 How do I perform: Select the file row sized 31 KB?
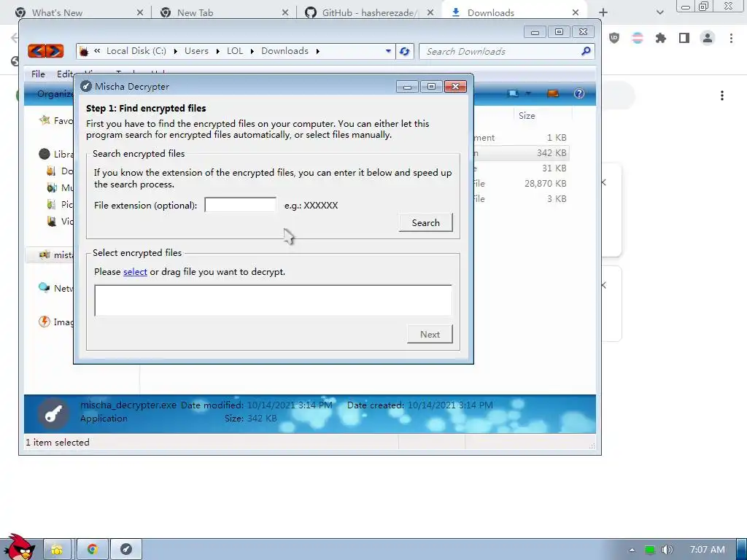pos(521,168)
